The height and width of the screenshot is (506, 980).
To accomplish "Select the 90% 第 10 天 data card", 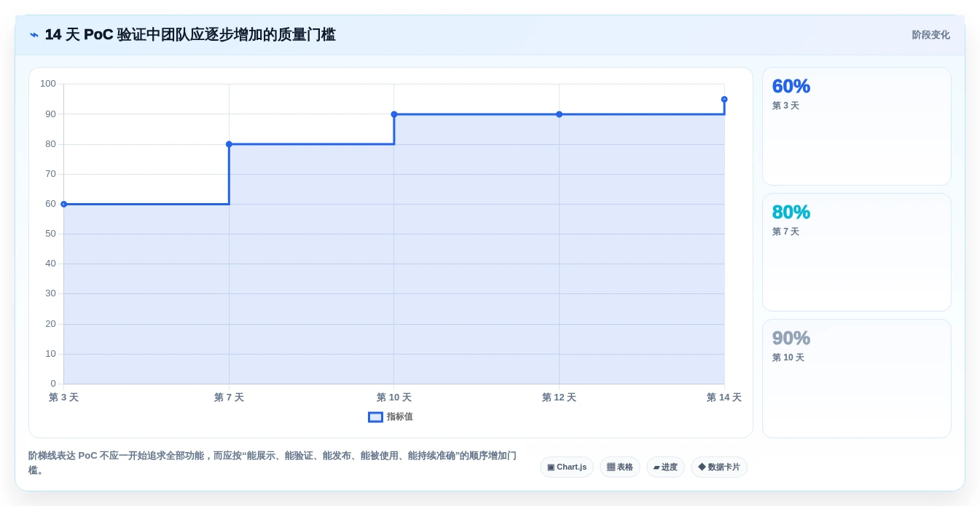I will pos(857,379).
